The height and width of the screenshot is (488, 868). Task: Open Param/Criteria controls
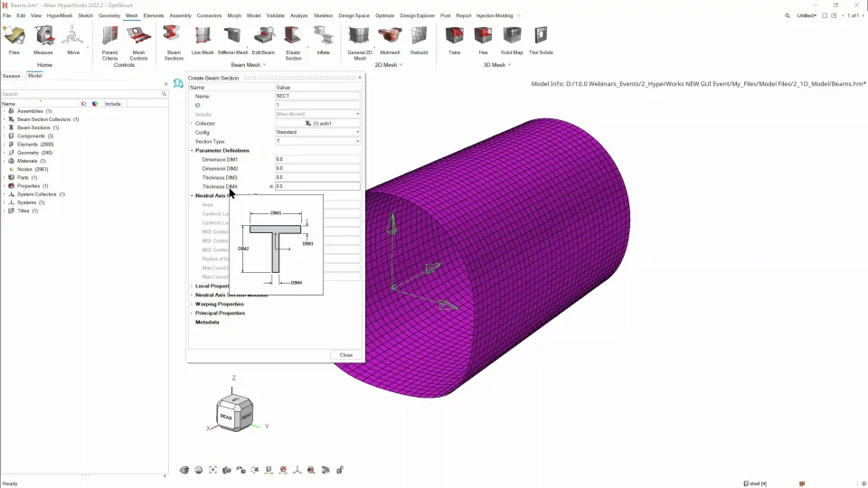point(109,36)
